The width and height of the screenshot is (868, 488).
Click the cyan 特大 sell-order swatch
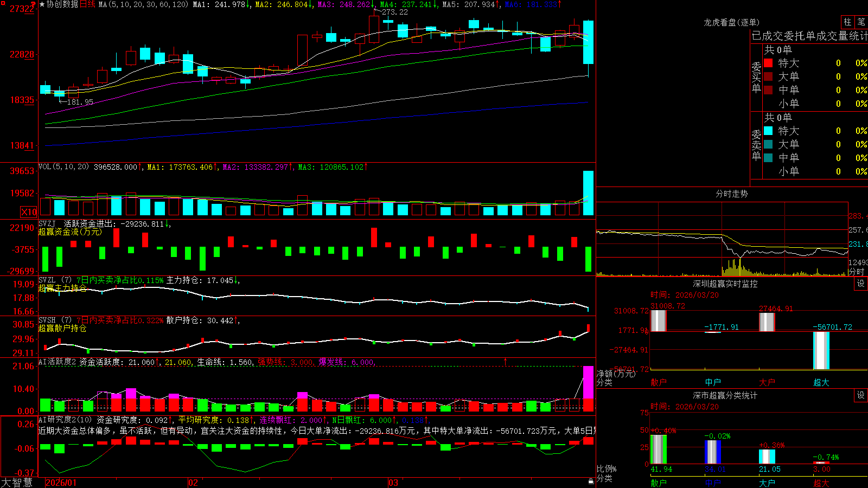coord(768,131)
